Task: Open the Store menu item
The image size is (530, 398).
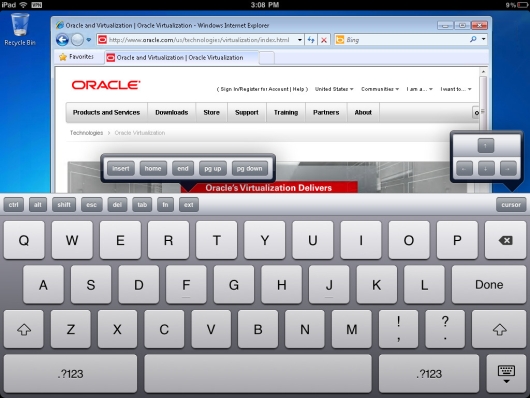Action: point(212,112)
